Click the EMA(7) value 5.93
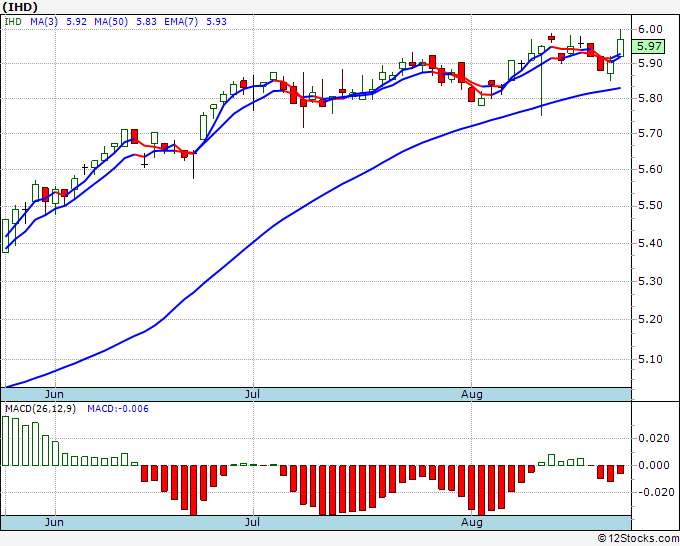The width and height of the screenshot is (680, 546). [216, 22]
